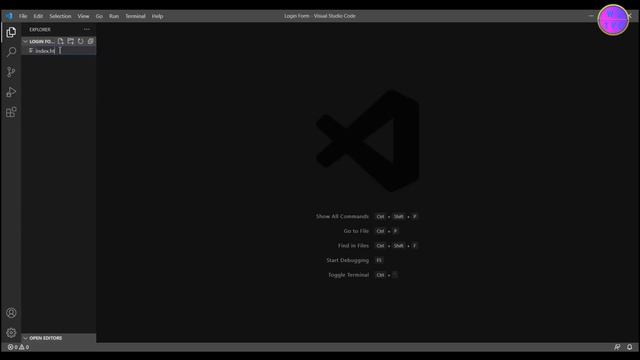
Task: Open the Search view icon
Action: point(11,52)
